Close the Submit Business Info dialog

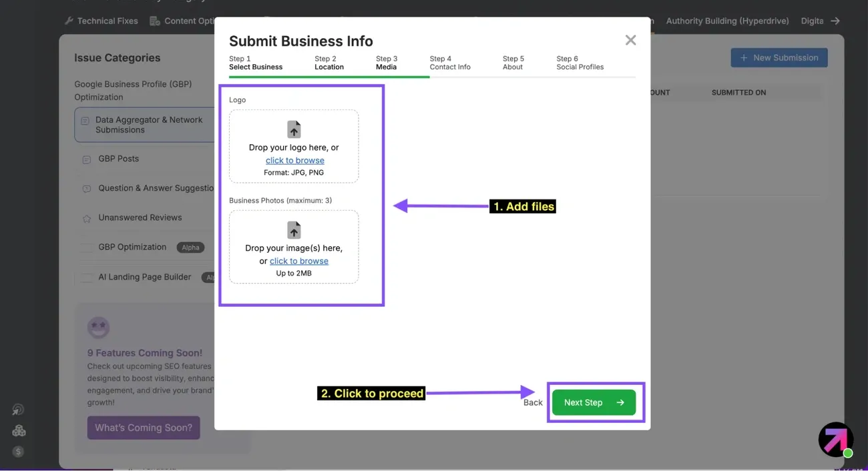coord(630,40)
